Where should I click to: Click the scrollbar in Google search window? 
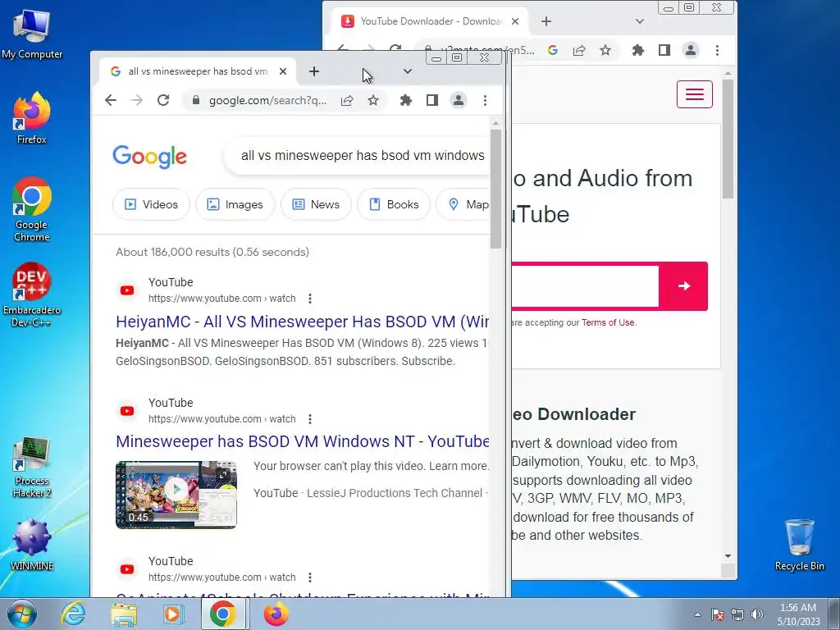point(495,189)
